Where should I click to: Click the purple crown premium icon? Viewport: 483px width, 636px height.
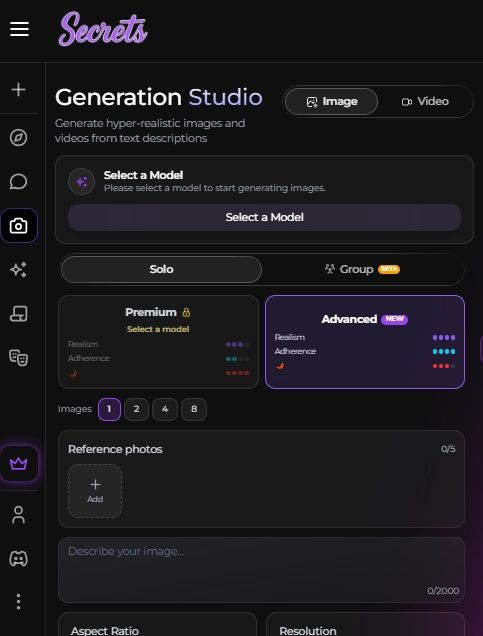click(x=19, y=463)
